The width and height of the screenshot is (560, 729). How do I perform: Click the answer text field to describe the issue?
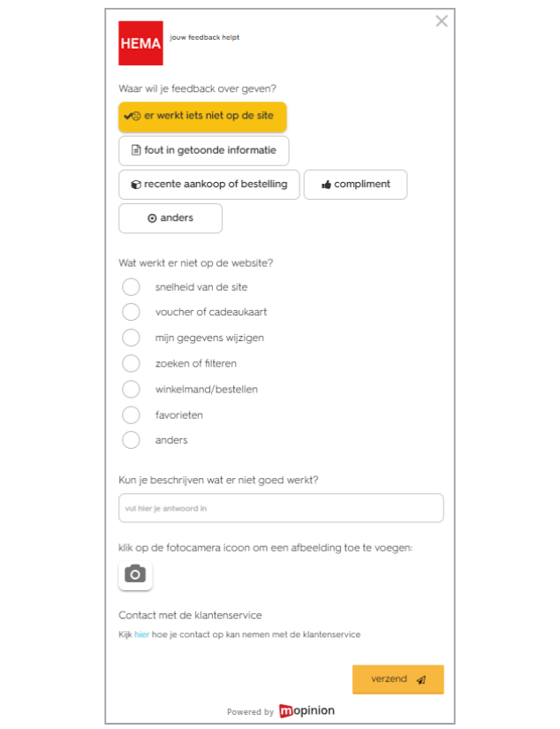click(x=280, y=508)
